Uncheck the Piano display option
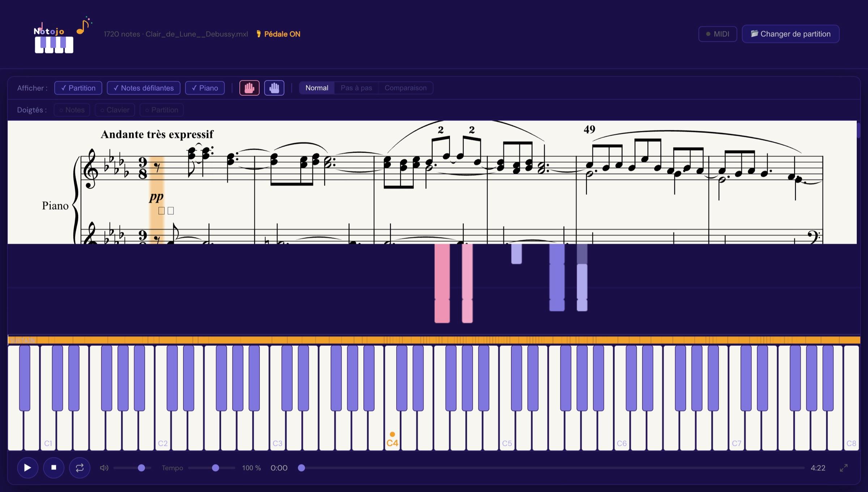Viewport: 868px width, 492px height. pos(205,88)
